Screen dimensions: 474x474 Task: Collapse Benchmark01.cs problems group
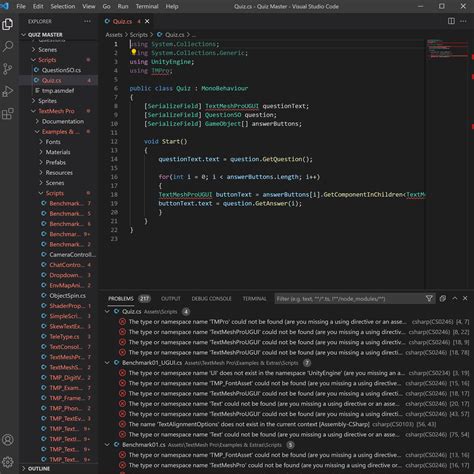coord(107,445)
